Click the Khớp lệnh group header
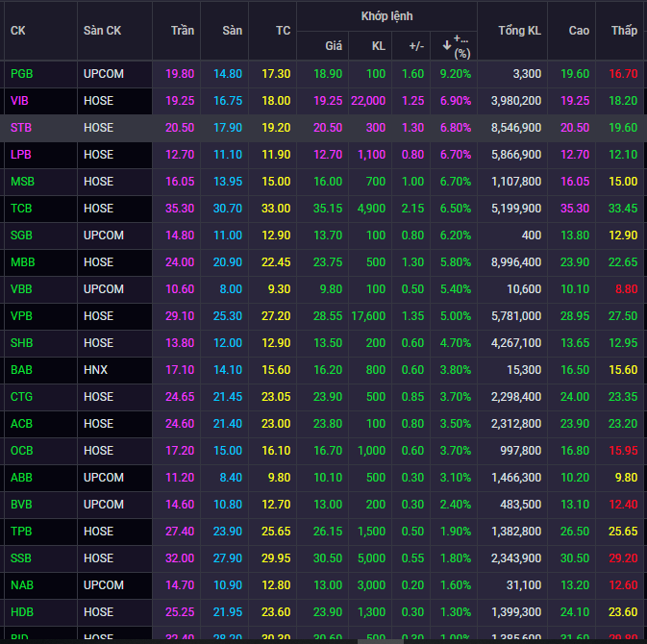 coord(386,16)
